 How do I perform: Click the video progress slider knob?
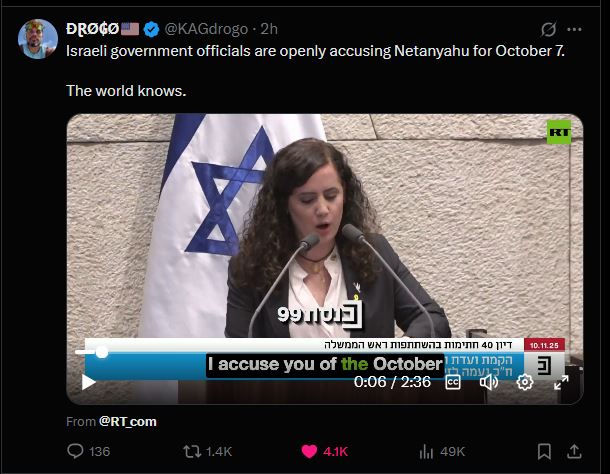coord(102,352)
